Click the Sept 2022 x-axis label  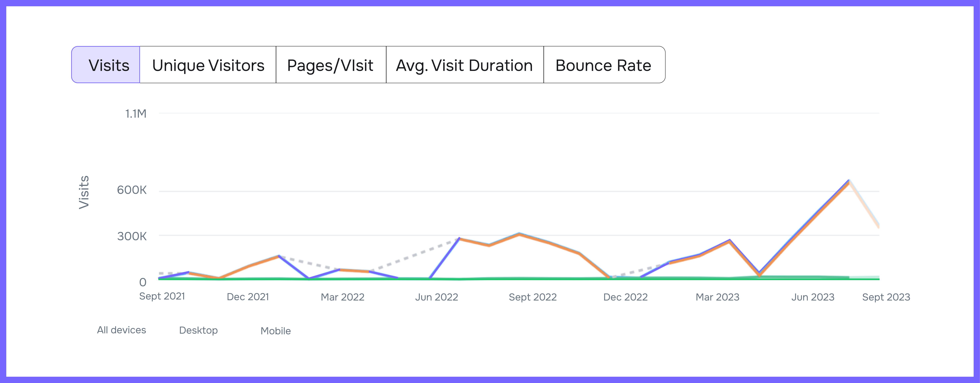pos(533,297)
